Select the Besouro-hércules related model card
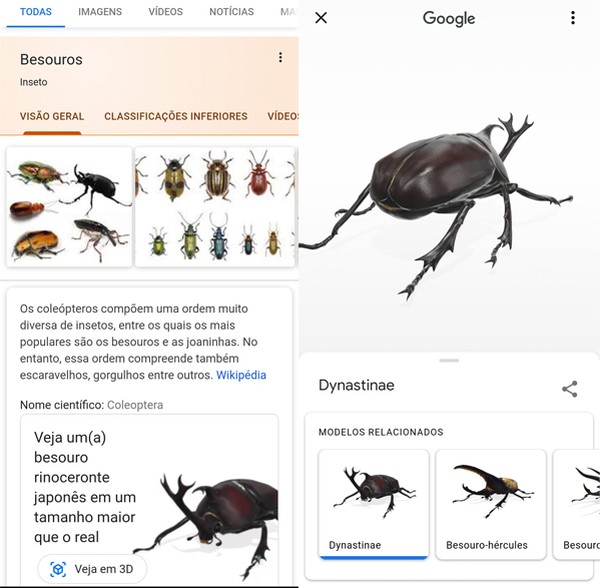 click(491, 504)
